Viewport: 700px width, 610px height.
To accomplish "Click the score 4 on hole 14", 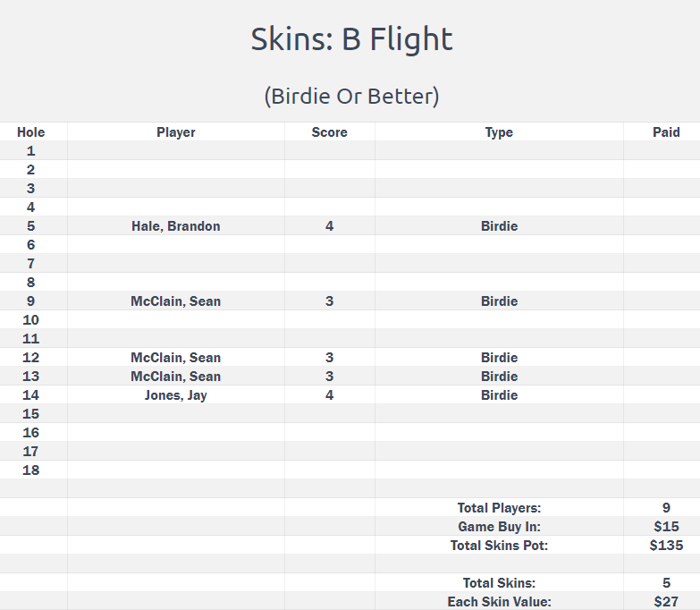I will [330, 394].
